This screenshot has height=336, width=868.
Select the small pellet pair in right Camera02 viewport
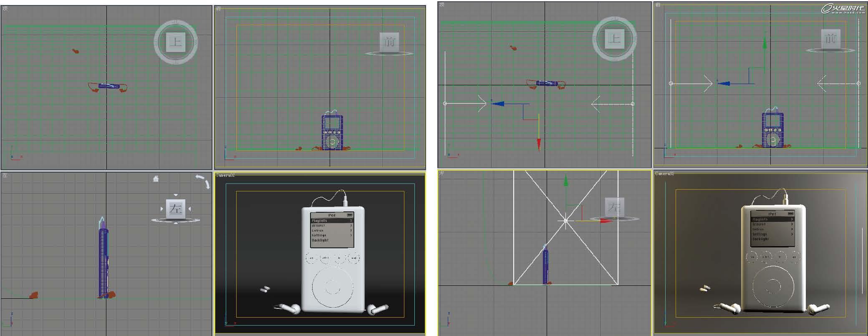click(x=705, y=288)
